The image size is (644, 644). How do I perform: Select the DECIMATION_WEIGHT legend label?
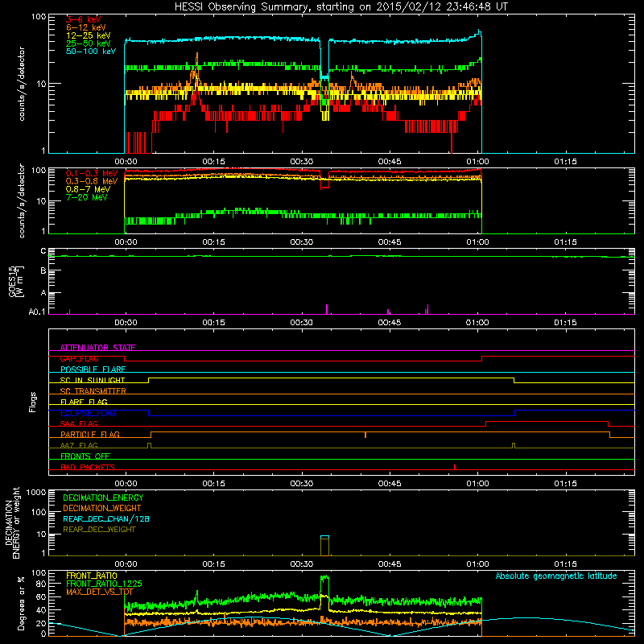102,508
